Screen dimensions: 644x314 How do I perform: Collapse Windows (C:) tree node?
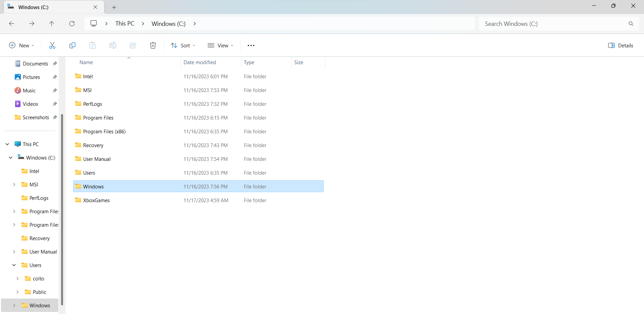tap(11, 158)
